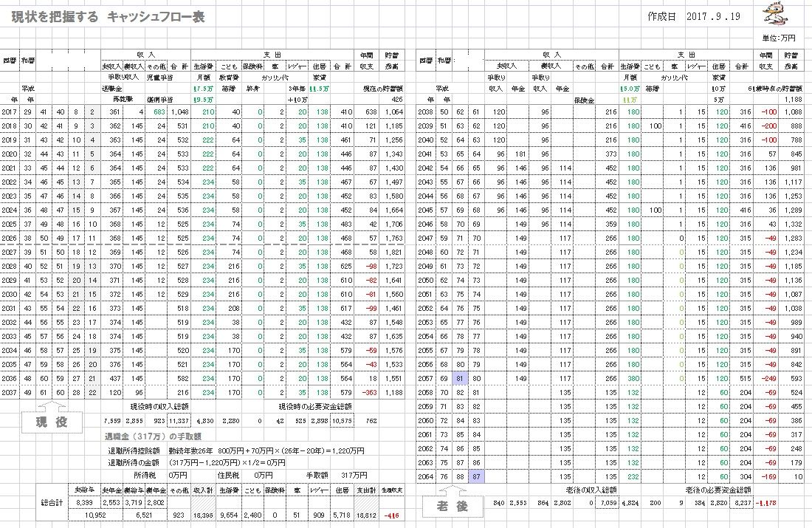This screenshot has height=528, width=812.
Task: Select the 単位:万円 unit label
Action: tap(778, 38)
